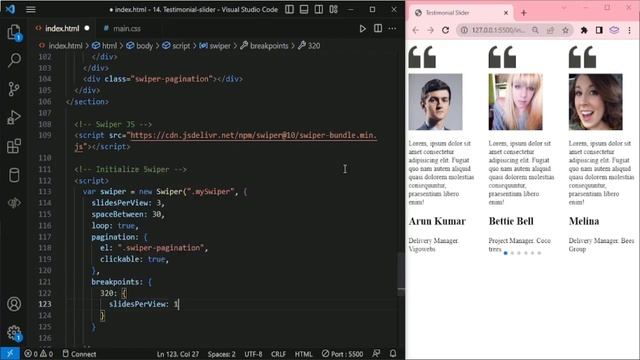Select the html breadcrumb item
Image resolution: width=640 pixels, height=360 pixels.
104,46
